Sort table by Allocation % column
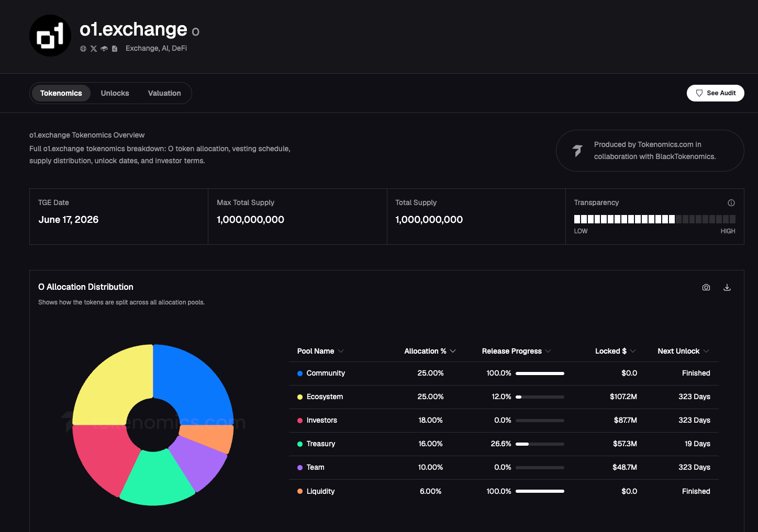The height and width of the screenshot is (532, 758). (430, 351)
